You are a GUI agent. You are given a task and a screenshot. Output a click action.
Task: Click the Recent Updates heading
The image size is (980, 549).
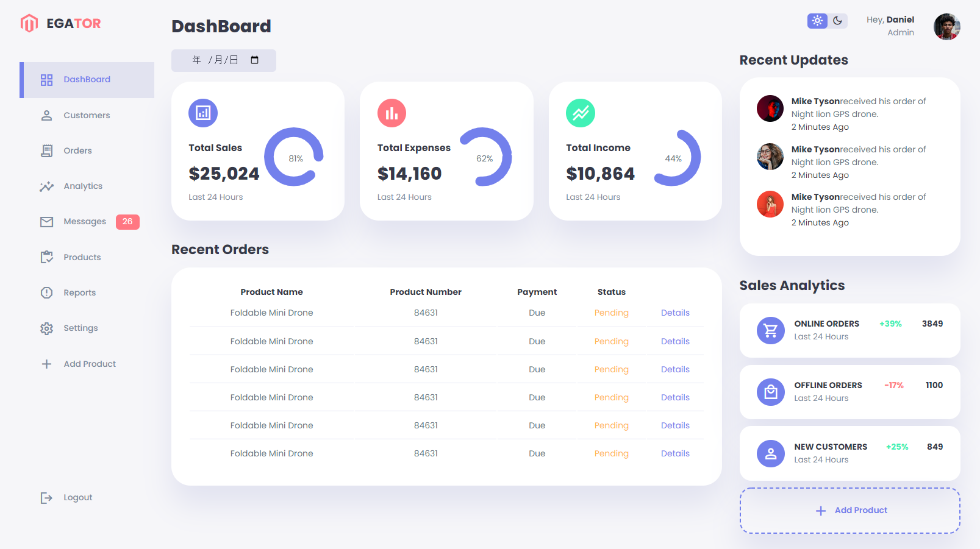tap(793, 60)
